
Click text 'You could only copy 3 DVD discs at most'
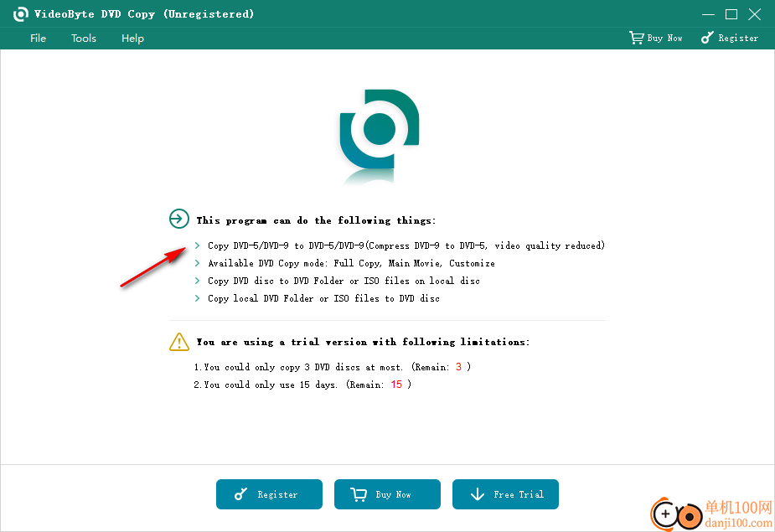coord(303,367)
